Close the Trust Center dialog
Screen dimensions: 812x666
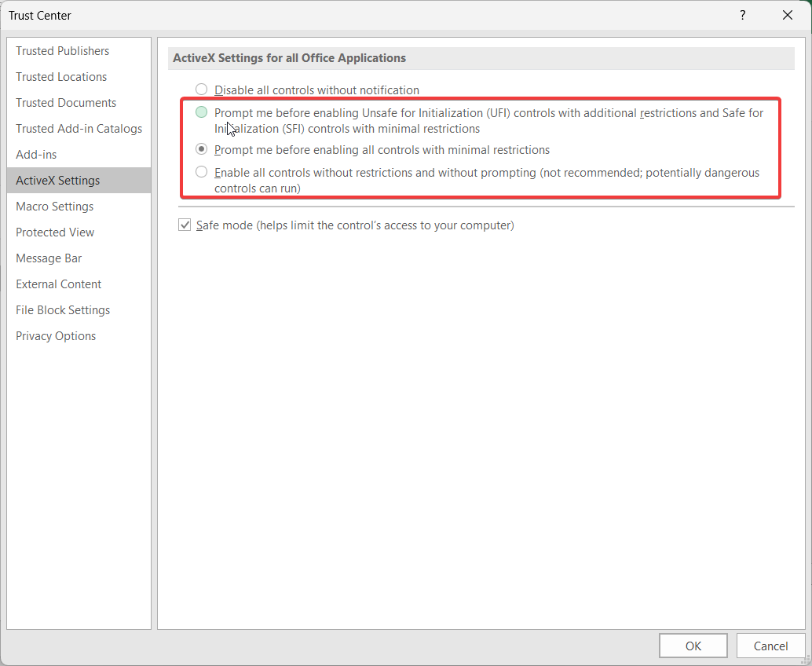pyautogui.click(x=788, y=15)
